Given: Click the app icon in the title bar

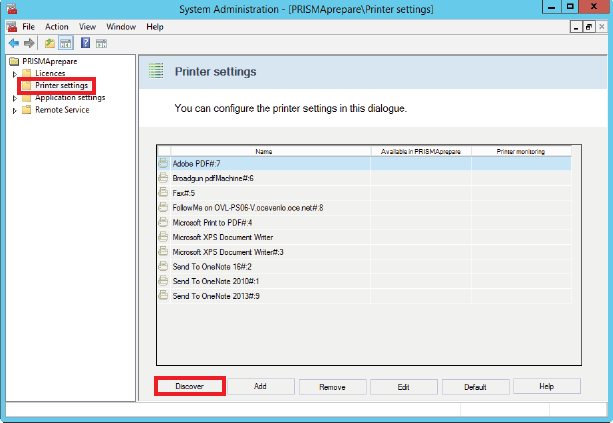Looking at the screenshot, I should click(12, 9).
